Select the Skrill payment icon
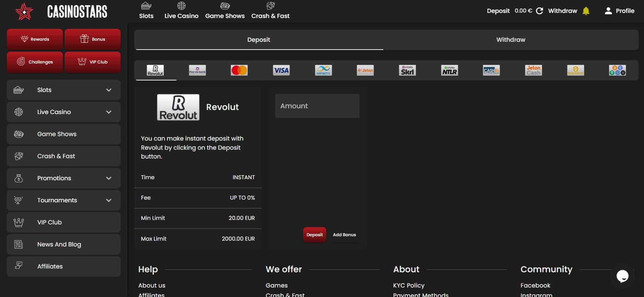Image resolution: width=644 pixels, height=297 pixels. click(x=407, y=70)
